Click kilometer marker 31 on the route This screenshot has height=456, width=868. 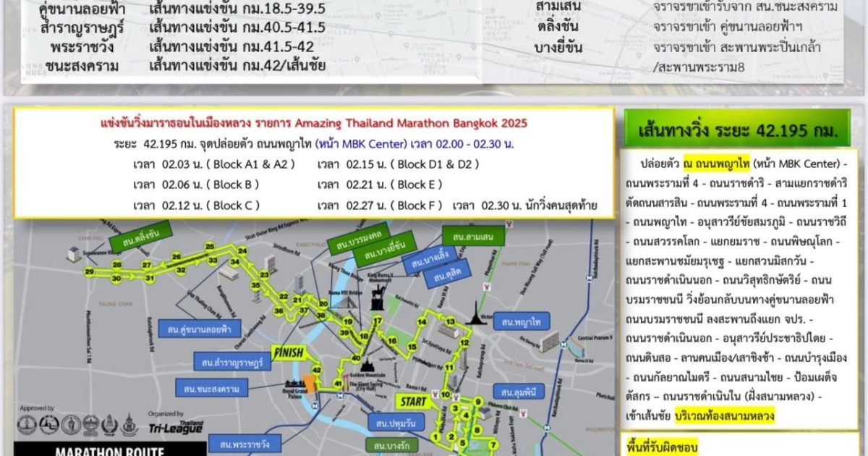pos(149,277)
